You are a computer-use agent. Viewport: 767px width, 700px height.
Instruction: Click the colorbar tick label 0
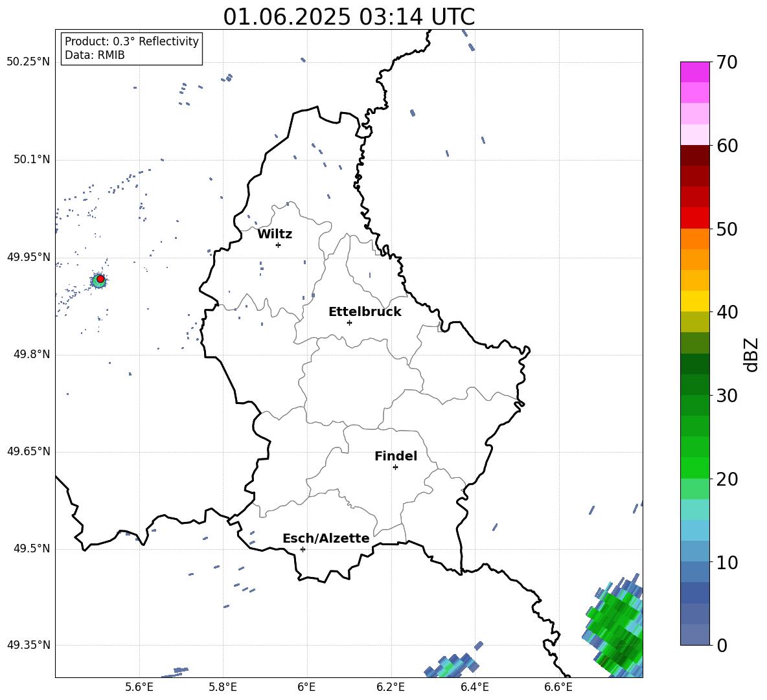(x=722, y=645)
